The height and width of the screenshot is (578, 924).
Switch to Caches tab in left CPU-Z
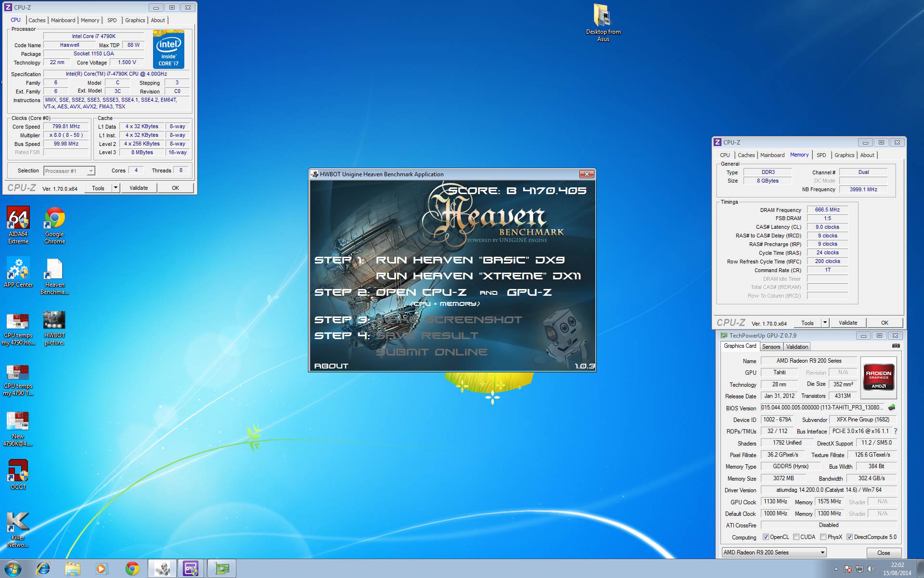(x=37, y=20)
